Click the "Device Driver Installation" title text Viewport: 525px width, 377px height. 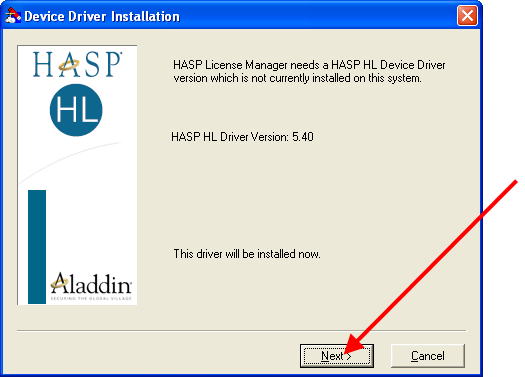coord(102,16)
